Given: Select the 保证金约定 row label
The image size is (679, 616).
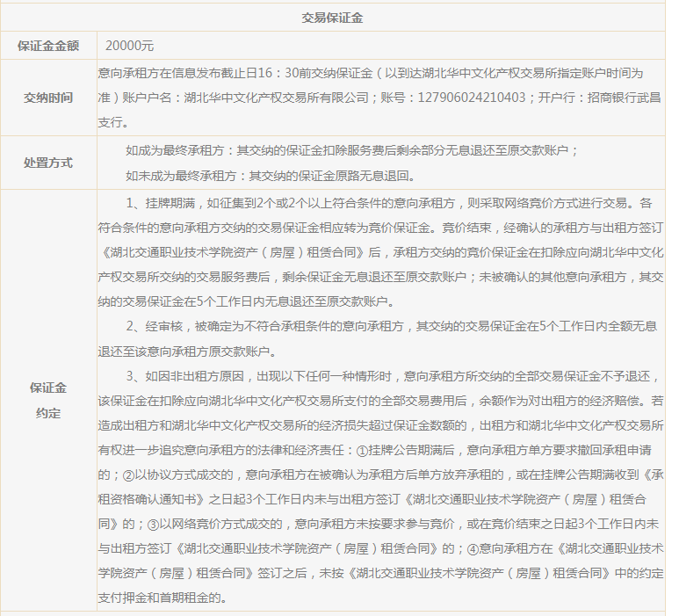Looking at the screenshot, I should [48, 400].
